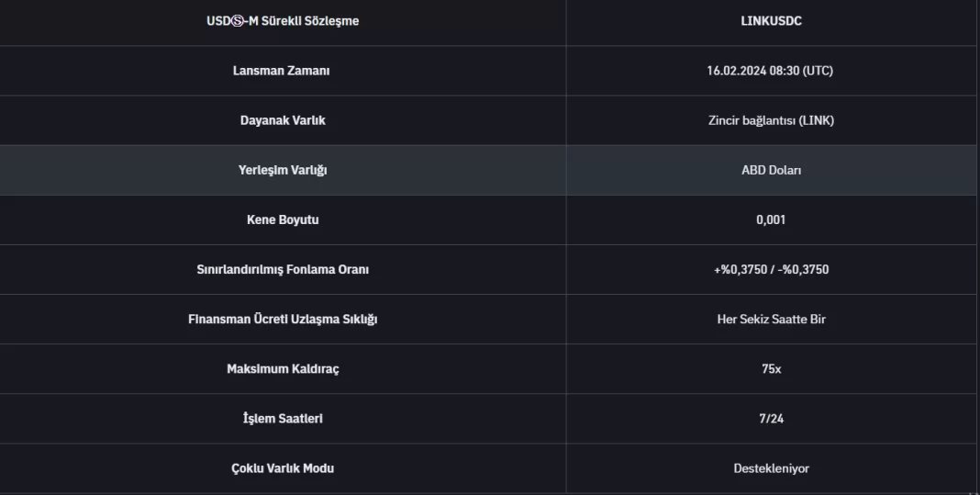Screen dimensions: 980x495
Task: Click 'Finansman Ücreti Uzlaşma Sıklığı' label
Action: (x=283, y=319)
